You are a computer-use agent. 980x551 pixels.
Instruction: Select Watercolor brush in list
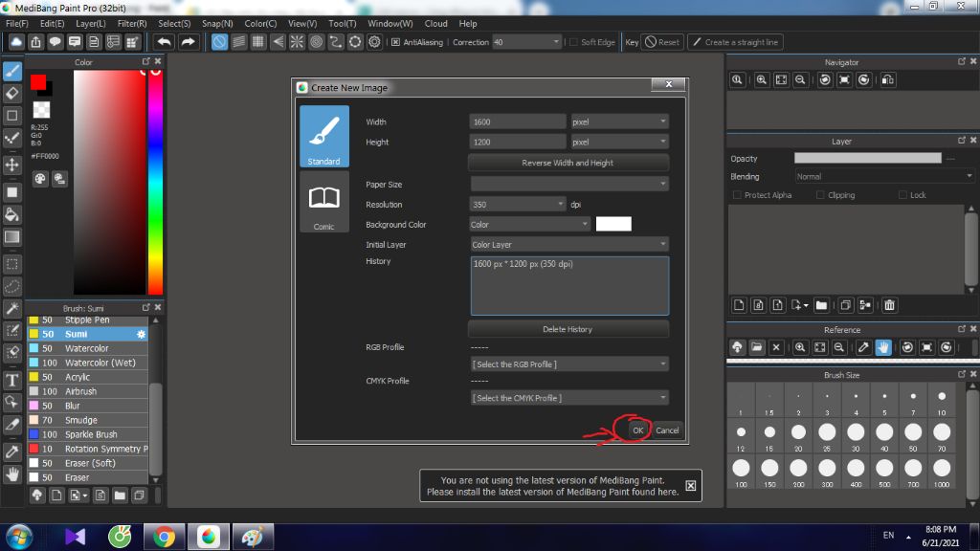(x=87, y=348)
